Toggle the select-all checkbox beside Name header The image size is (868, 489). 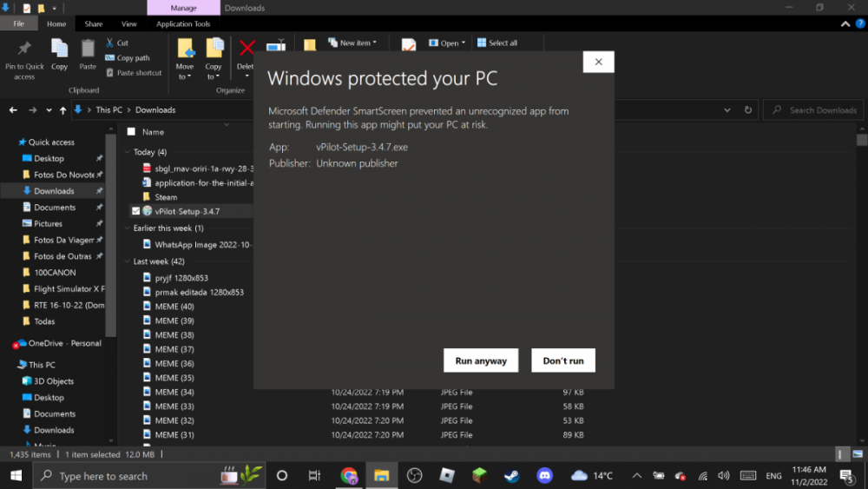pyautogui.click(x=131, y=132)
